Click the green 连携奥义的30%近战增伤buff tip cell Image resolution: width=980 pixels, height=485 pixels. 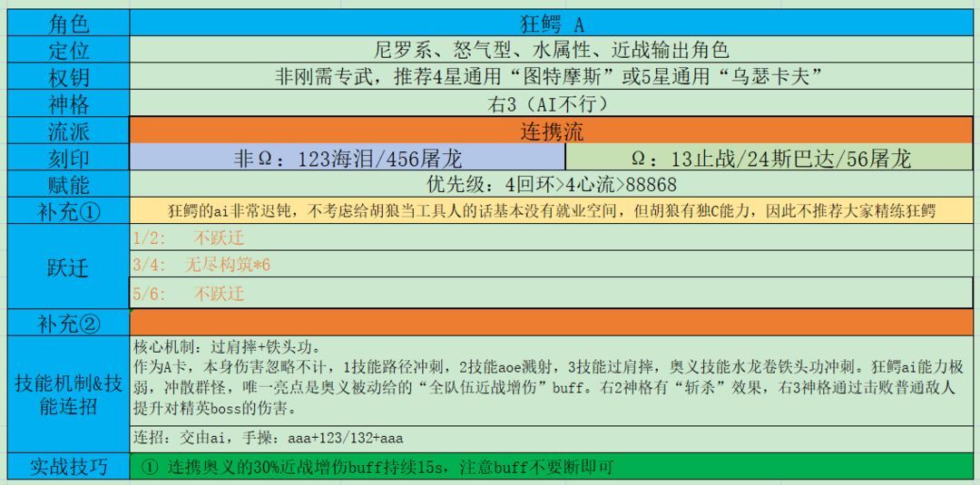click(552, 466)
